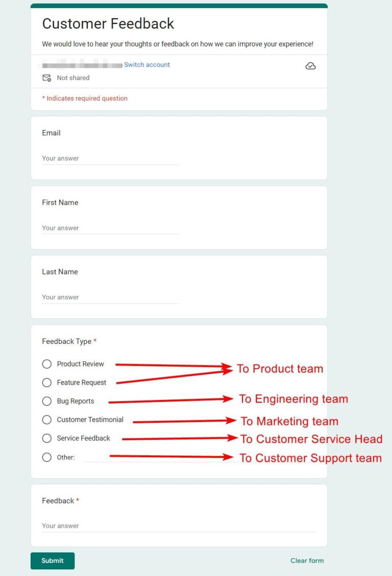Click the First Name input field
Image resolution: width=392 pixels, height=576 pixels.
110,228
